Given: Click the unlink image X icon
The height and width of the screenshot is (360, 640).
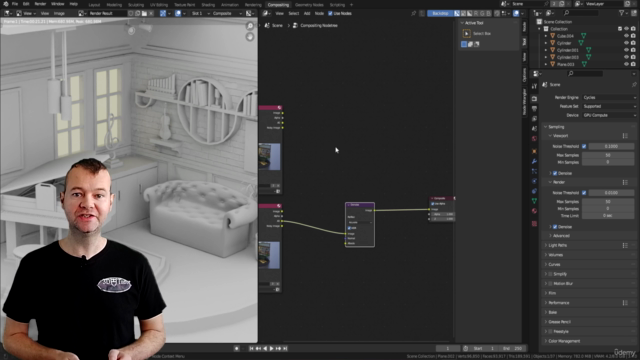Looking at the screenshot, I should [151, 13].
